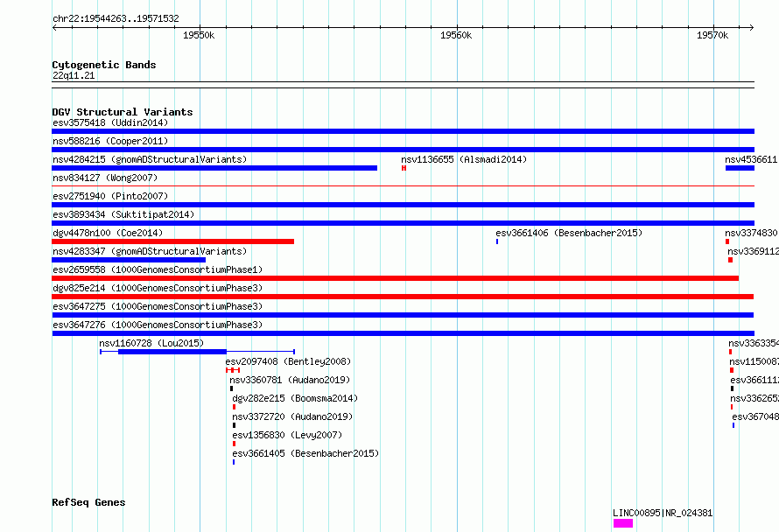Click the esv3575418 (Uddin2014) label
The image size is (779, 532).
click(110, 122)
